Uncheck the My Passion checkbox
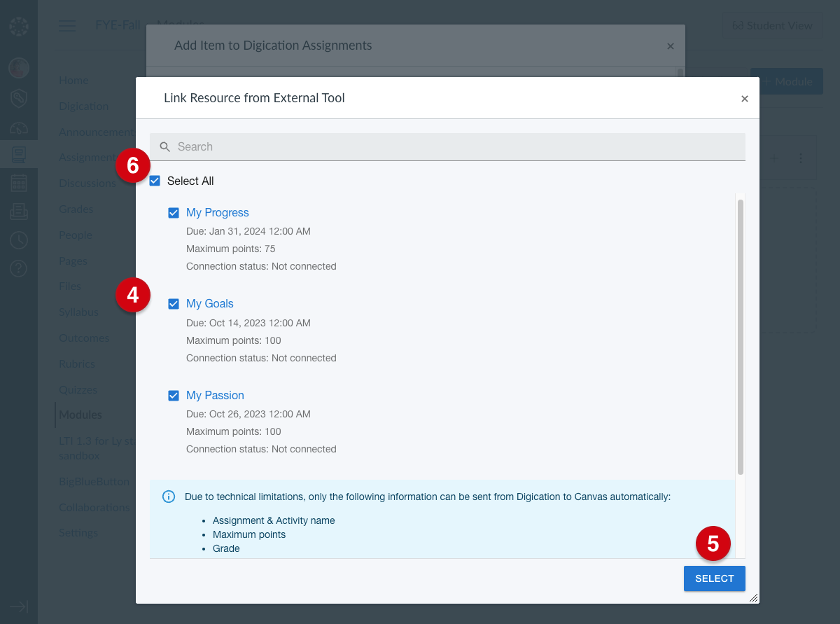Screen dimensions: 840x624 (x=174, y=396)
